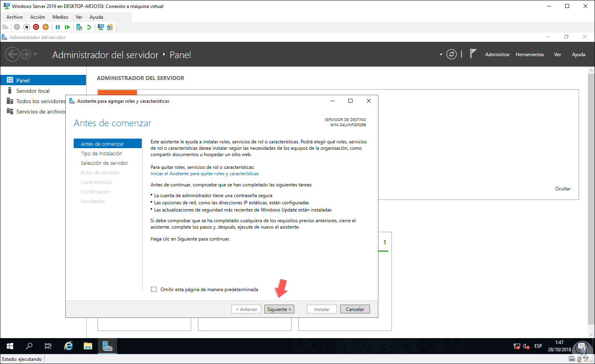Open the notifications flag in Server Manager
The width and height of the screenshot is (595, 364).
[473, 54]
